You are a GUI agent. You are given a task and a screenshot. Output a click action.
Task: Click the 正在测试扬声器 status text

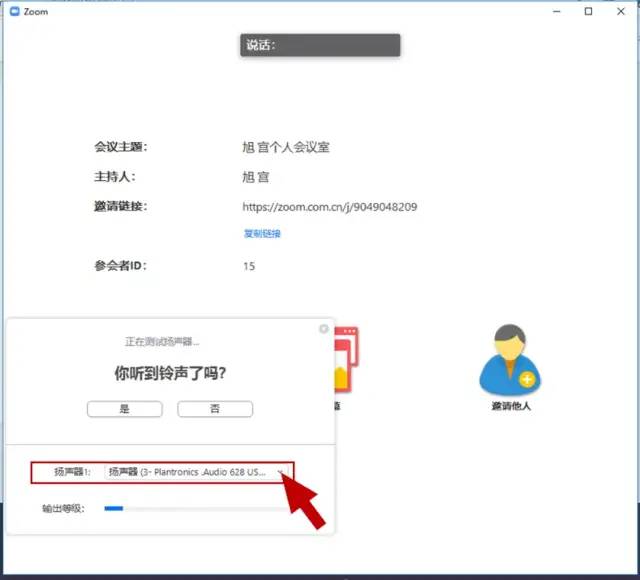pos(162,342)
